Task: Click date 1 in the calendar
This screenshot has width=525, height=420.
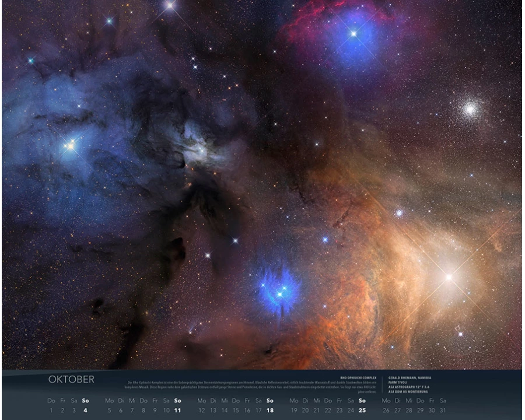Action: [x=51, y=410]
